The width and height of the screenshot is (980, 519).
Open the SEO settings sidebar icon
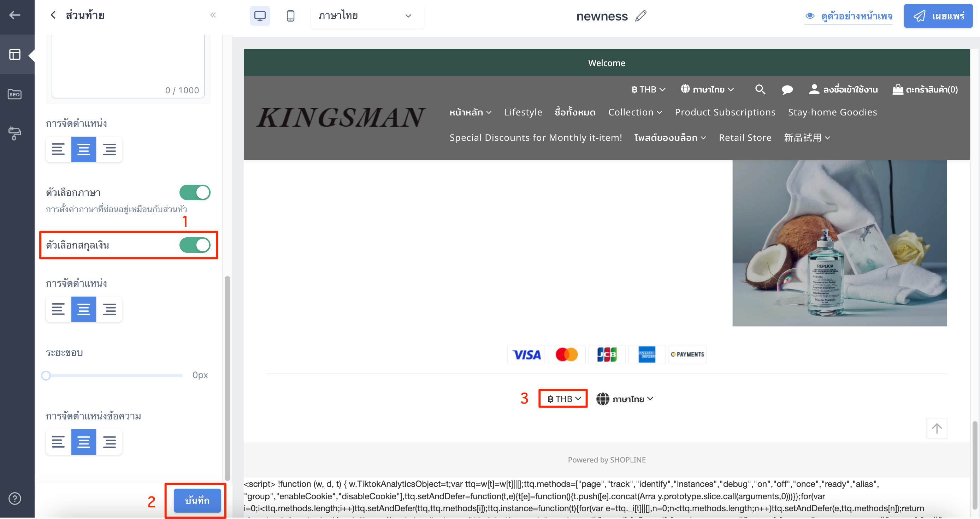tap(15, 94)
